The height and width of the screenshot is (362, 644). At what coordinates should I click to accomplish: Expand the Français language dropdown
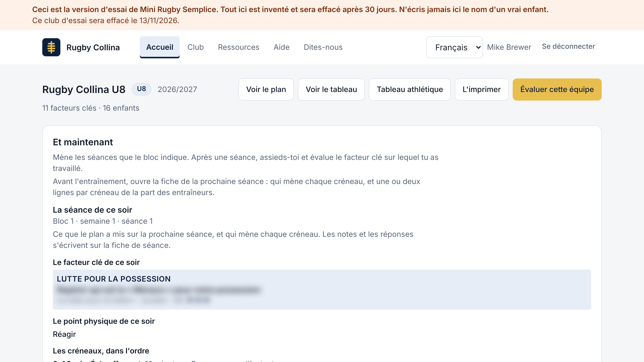pos(454,47)
